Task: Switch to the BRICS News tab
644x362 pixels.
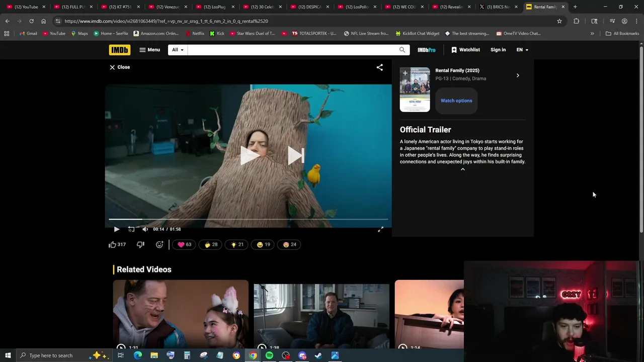Action: point(498,7)
